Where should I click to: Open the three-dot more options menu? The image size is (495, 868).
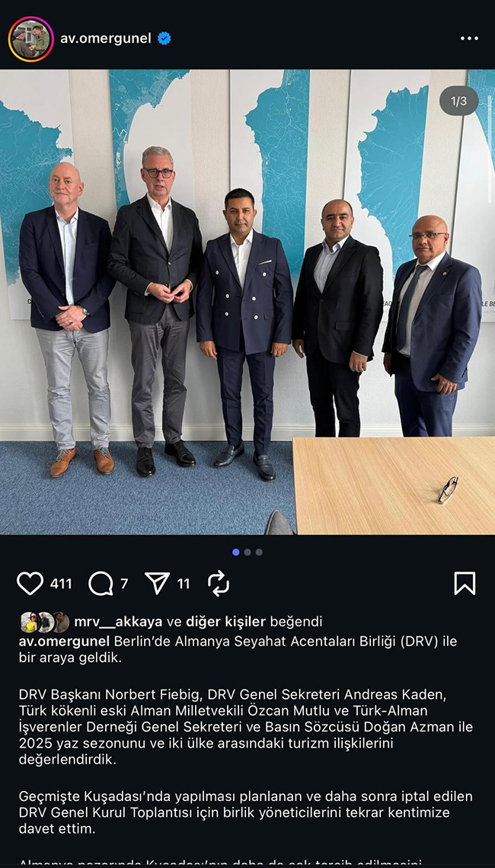(x=470, y=38)
